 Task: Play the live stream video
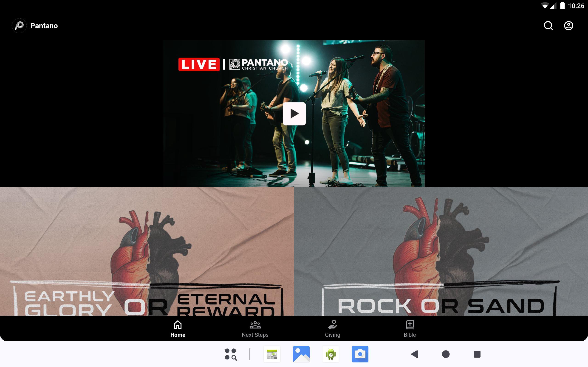294,114
